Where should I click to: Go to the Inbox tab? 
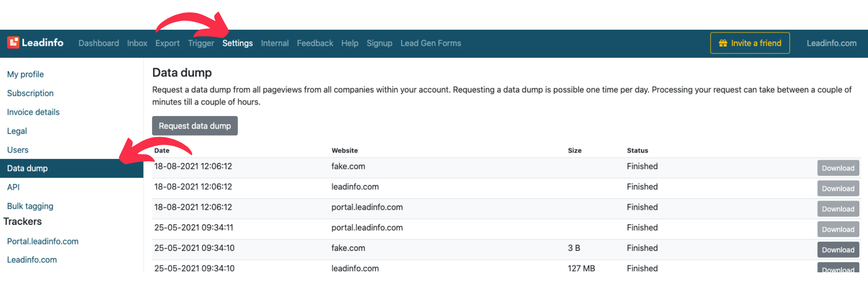click(137, 43)
